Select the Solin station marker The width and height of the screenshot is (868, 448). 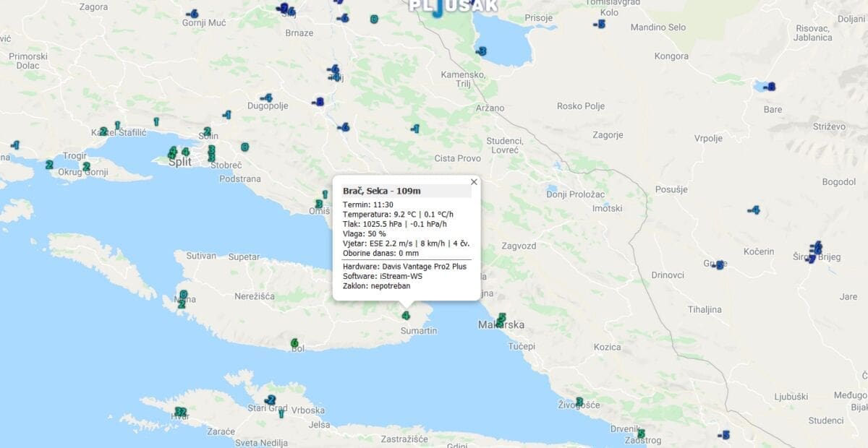[207, 132]
